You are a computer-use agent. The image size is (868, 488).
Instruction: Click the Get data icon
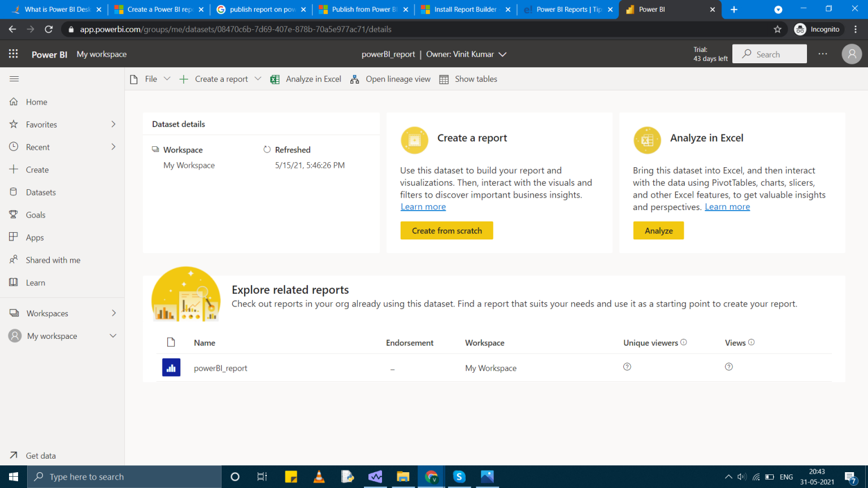14,455
